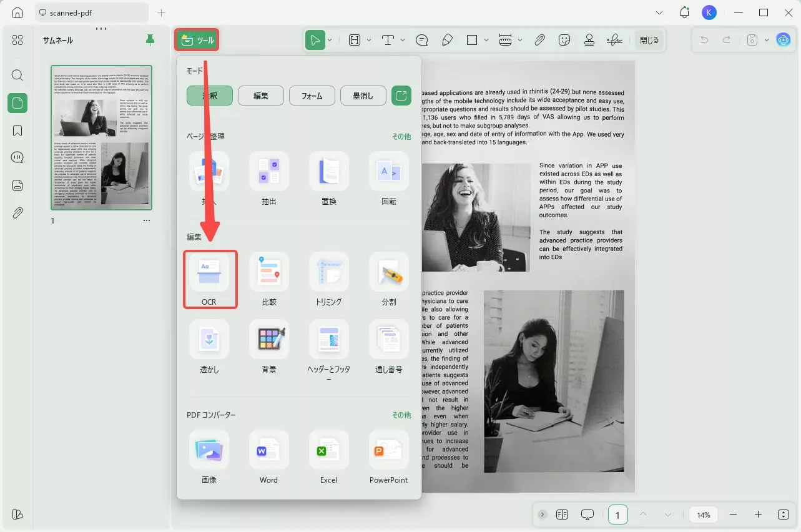Click the 閉じる (Close) button
This screenshot has height=532, width=801.
[649, 39]
